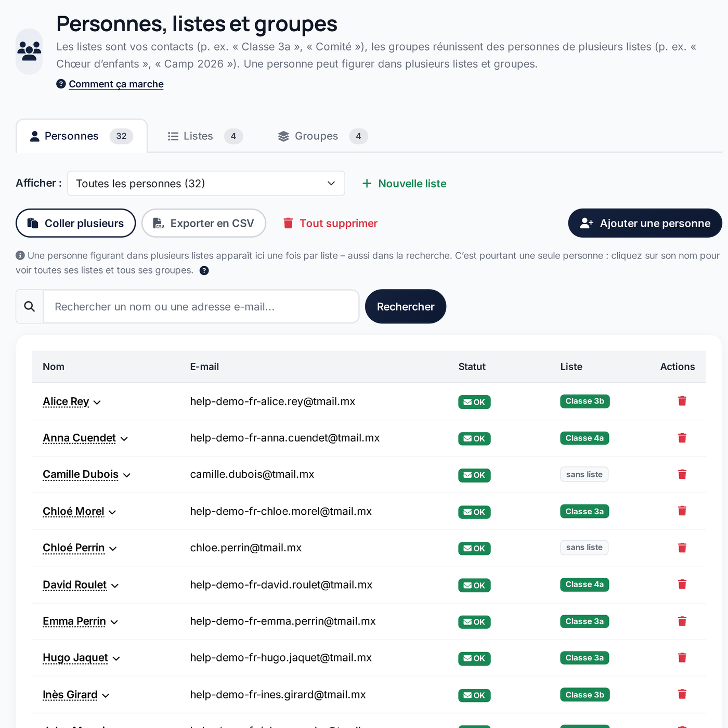The width and height of the screenshot is (728, 728).
Task: Switch to the Personnes tab
Action: (82, 136)
